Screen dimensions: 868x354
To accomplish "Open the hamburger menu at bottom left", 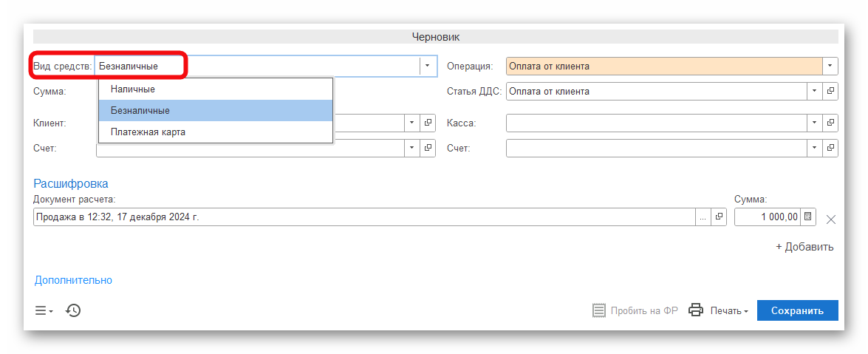I will pos(44,311).
